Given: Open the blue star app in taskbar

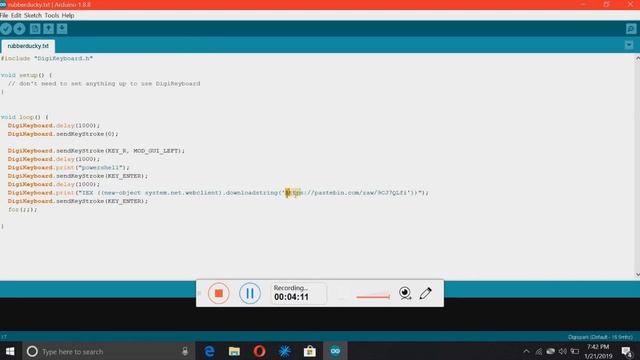Looking at the screenshot, I should 284,351.
